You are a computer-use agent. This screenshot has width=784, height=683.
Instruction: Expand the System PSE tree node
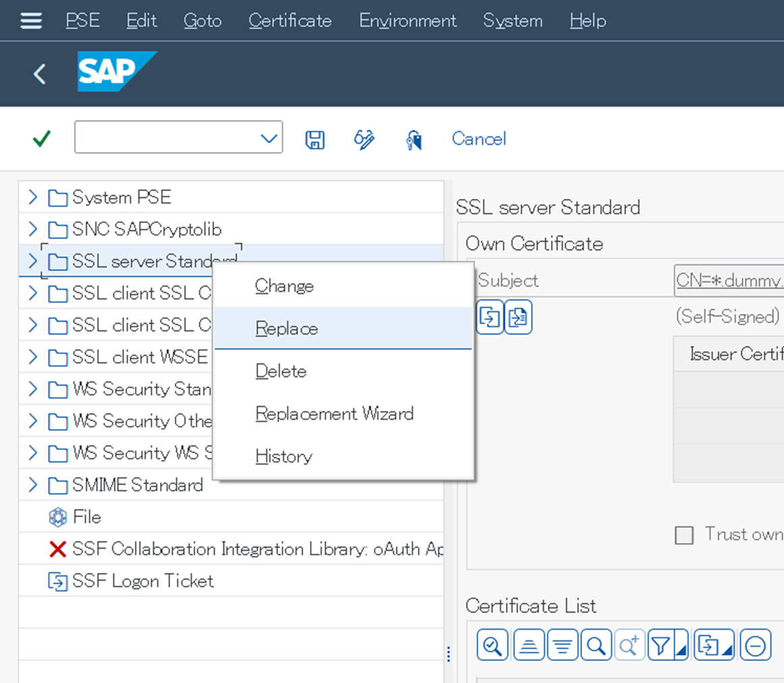tap(33, 197)
